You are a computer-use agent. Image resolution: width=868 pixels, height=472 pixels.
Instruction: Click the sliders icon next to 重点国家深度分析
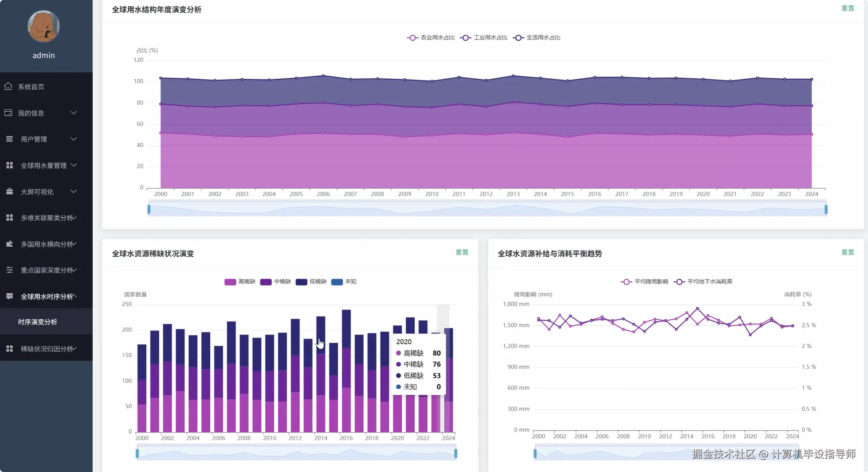point(9,270)
